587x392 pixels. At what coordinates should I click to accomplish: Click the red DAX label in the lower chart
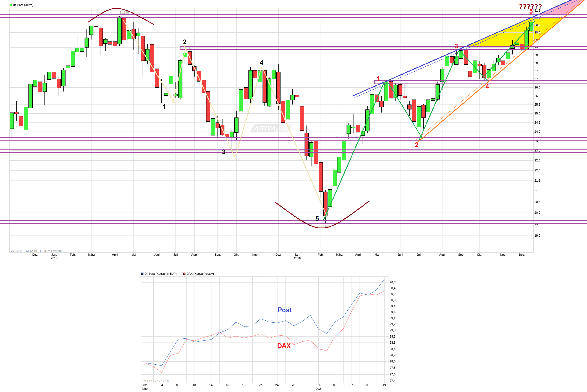click(x=284, y=346)
